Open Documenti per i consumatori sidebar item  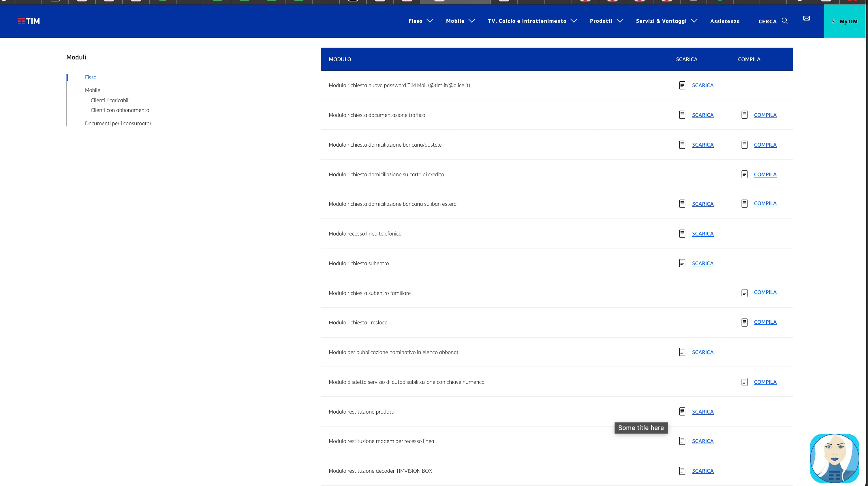[119, 124]
